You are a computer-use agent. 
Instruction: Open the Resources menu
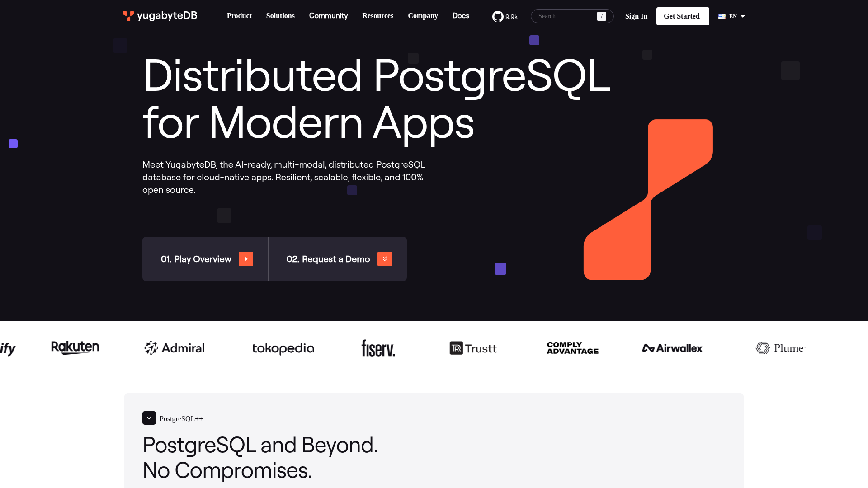click(x=377, y=16)
